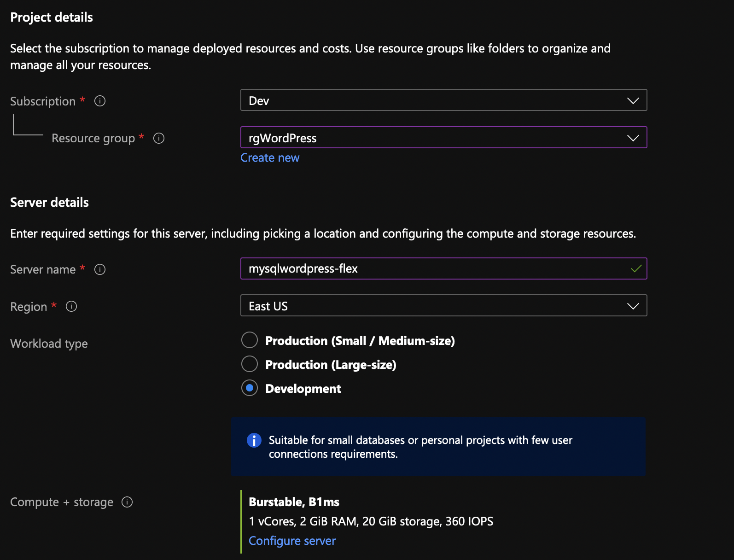Click the green validation checkmark in Server name field
This screenshot has height=560, width=734.
636,268
